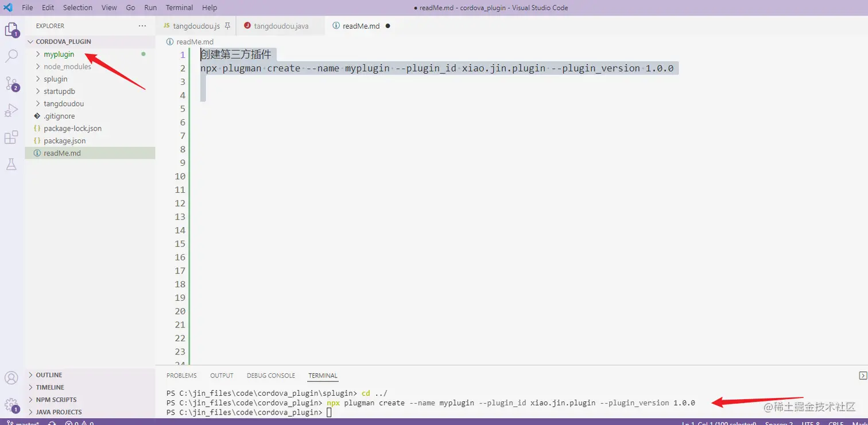Open the Run and Debug view
Viewport: 868px width, 425px height.
(11, 110)
